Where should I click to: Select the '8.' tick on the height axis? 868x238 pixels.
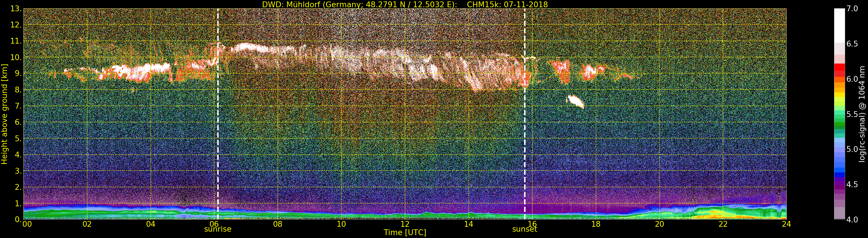click(18, 90)
